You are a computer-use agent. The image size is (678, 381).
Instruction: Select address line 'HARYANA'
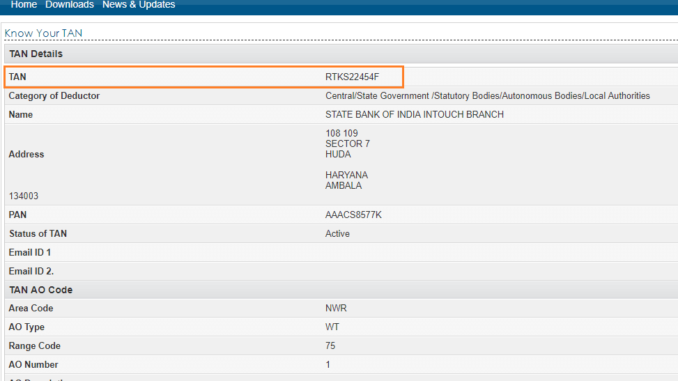(x=346, y=175)
